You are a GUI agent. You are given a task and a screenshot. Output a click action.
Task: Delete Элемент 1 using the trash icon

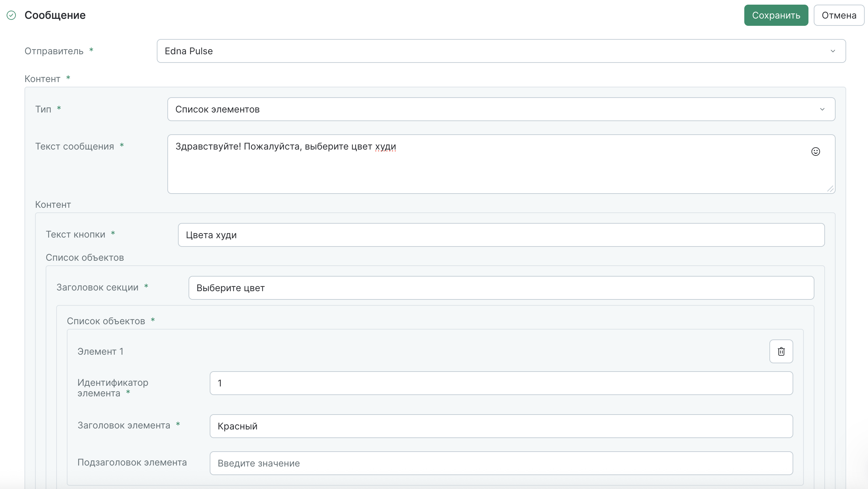(x=781, y=351)
